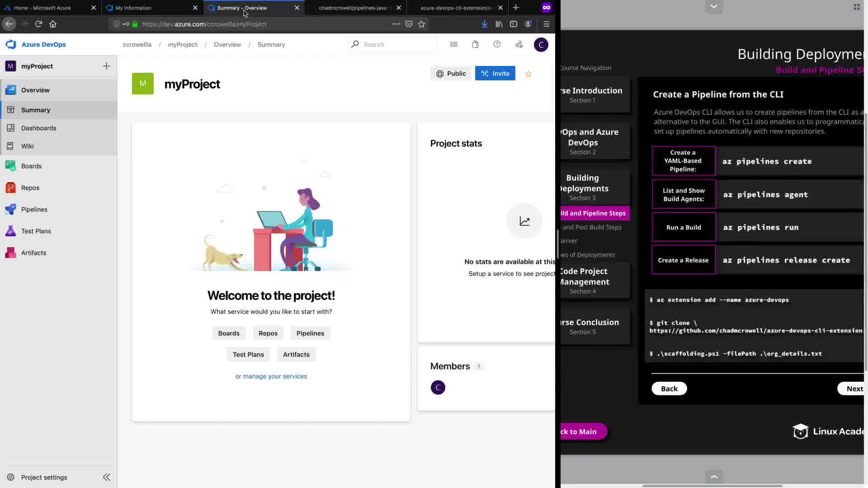
Task: Open the work items list icon
Action: coord(454,44)
